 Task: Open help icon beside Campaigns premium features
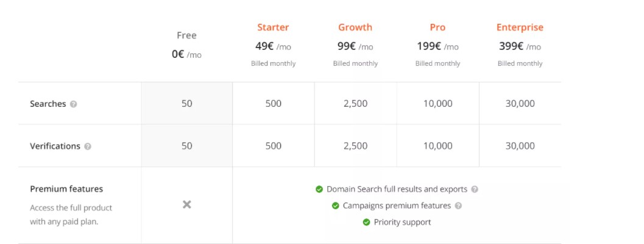pyautogui.click(x=458, y=206)
